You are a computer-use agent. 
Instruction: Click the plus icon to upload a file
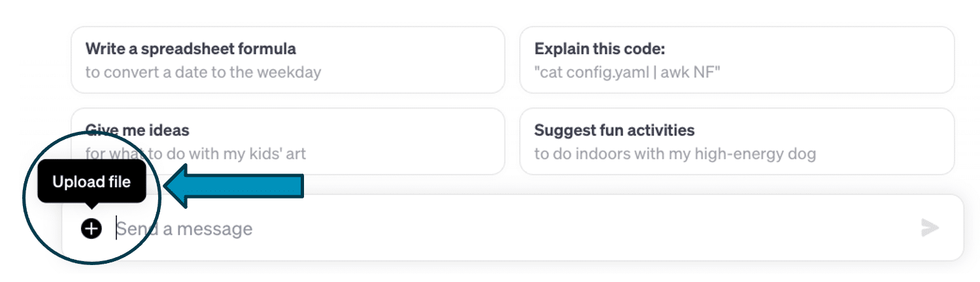[92, 228]
